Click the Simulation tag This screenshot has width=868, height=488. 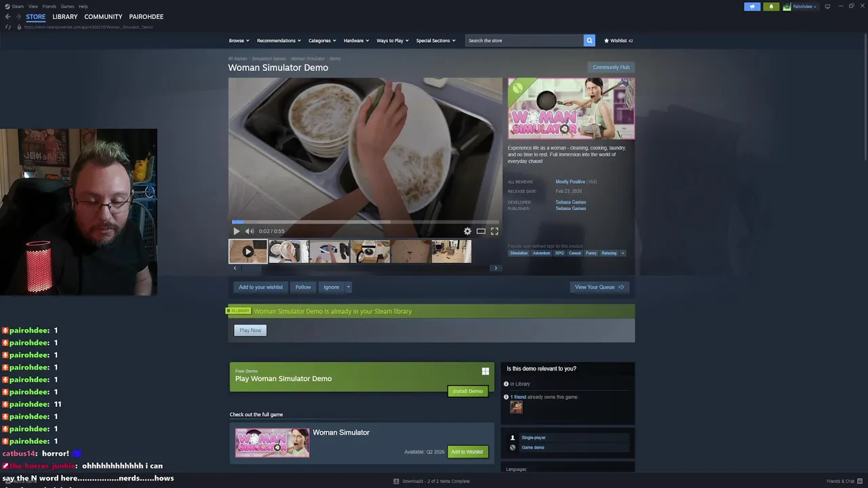coord(519,253)
